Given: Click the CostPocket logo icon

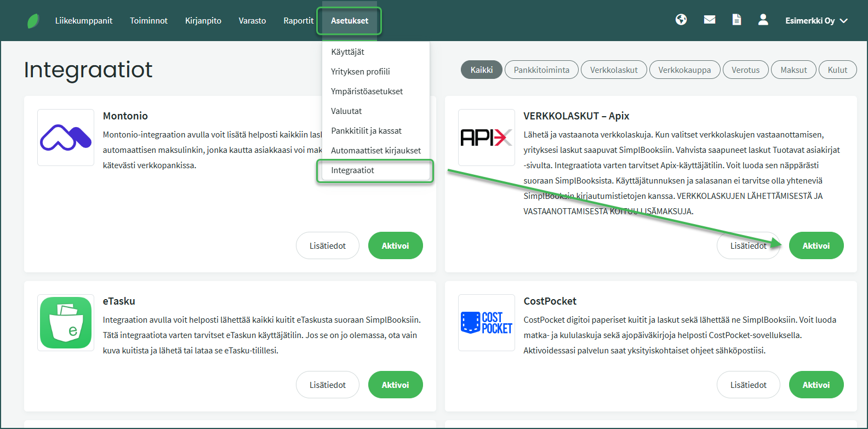Looking at the screenshot, I should pos(486,323).
